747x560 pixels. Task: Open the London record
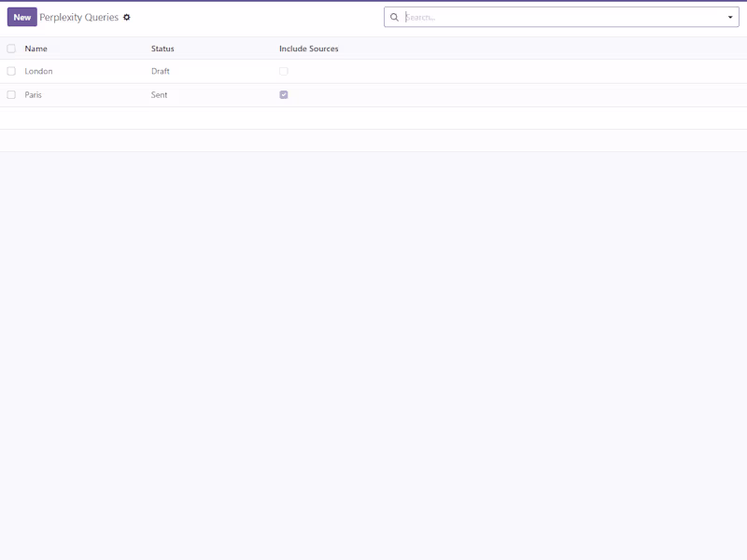[x=38, y=71]
